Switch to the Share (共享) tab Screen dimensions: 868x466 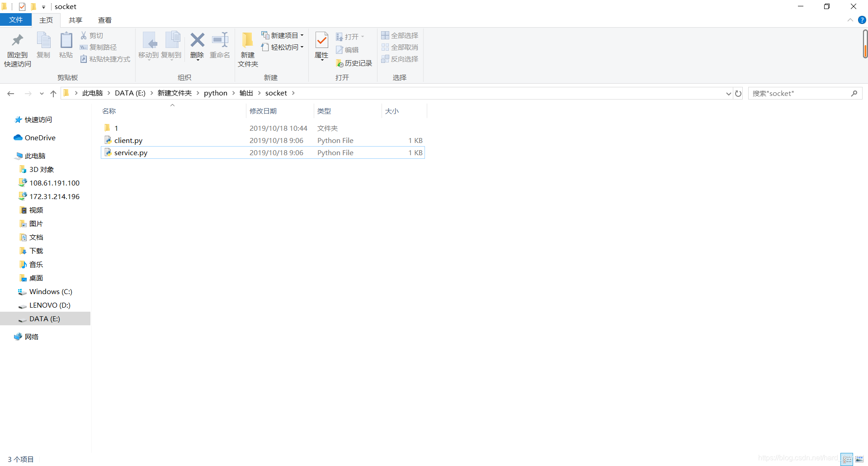(x=75, y=20)
